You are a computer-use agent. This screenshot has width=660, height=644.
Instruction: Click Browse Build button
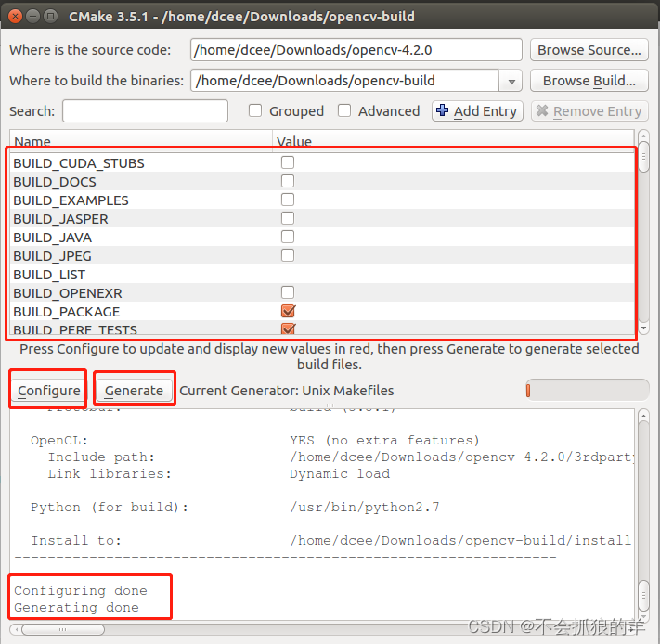(589, 81)
